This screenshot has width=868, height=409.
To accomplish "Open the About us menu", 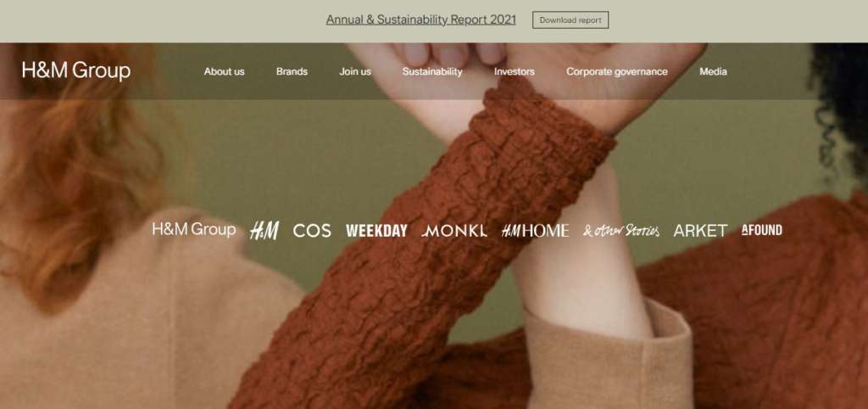I will [224, 71].
